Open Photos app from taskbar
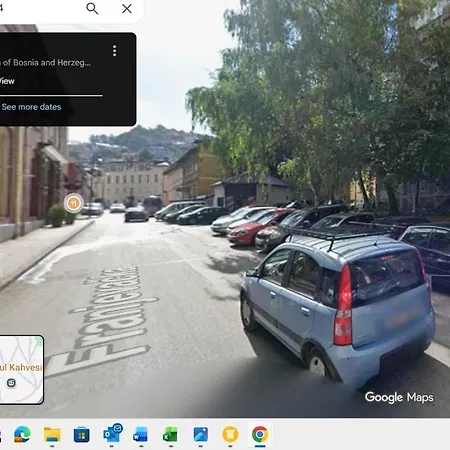The height and width of the screenshot is (450, 450). (x=201, y=434)
